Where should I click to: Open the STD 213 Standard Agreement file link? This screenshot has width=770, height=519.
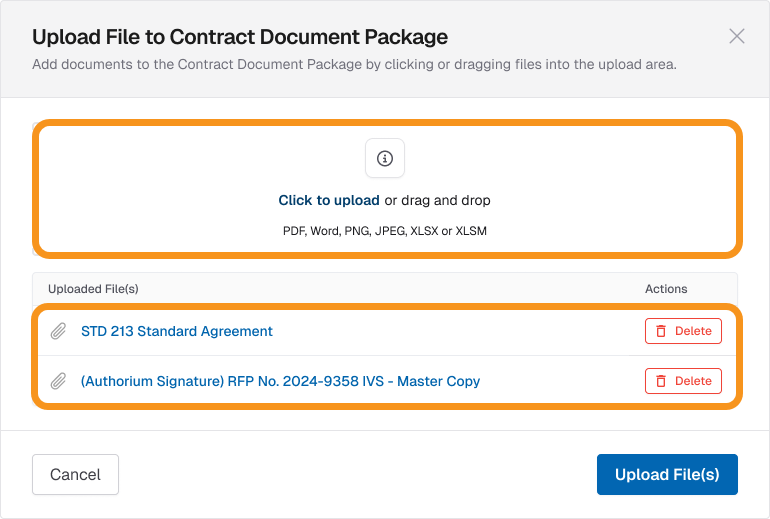[x=177, y=331]
